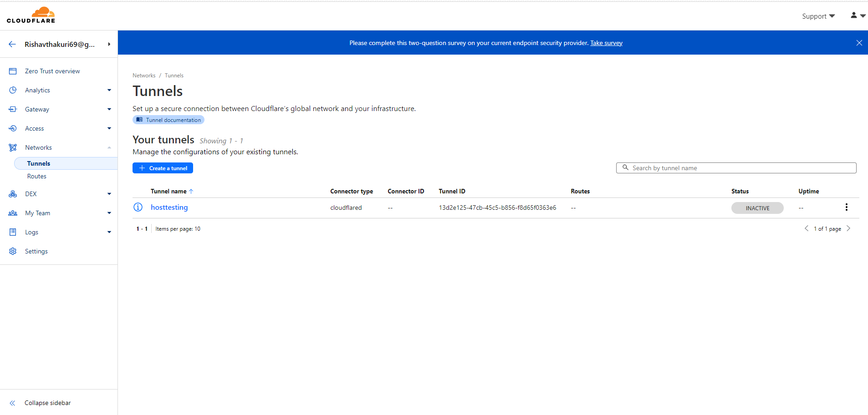
Task: Click the Search by tunnel name field
Action: point(736,168)
